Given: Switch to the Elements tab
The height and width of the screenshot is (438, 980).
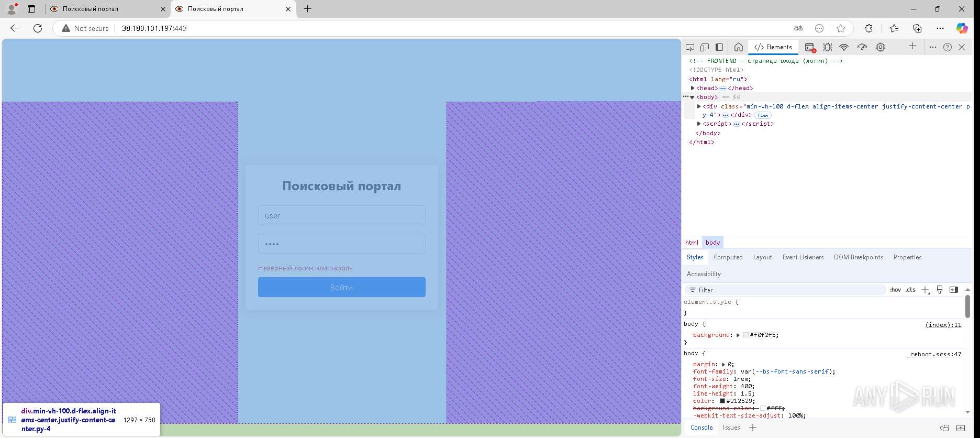Looking at the screenshot, I should [773, 47].
